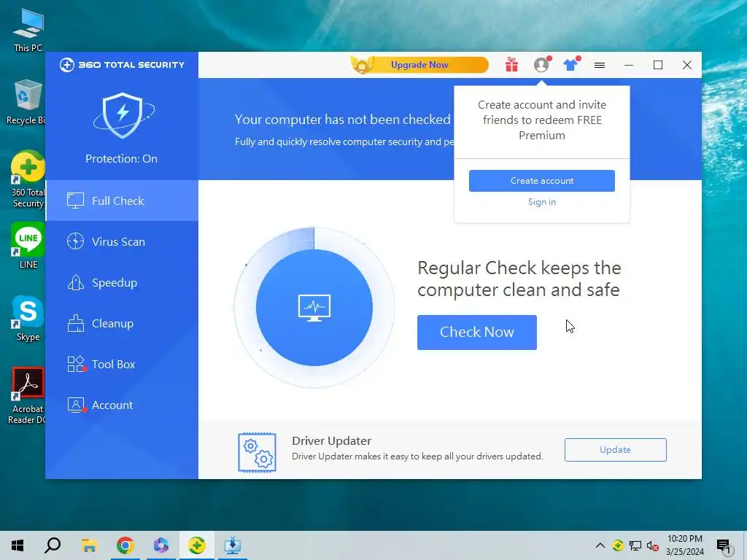Click the installer download taskbar icon
Image resolution: width=747 pixels, height=560 pixels.
click(x=233, y=545)
